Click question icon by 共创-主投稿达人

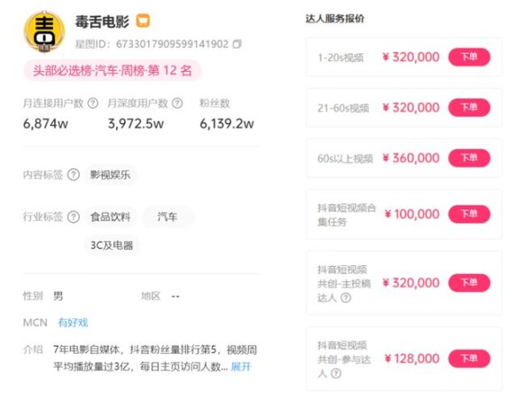point(346,298)
